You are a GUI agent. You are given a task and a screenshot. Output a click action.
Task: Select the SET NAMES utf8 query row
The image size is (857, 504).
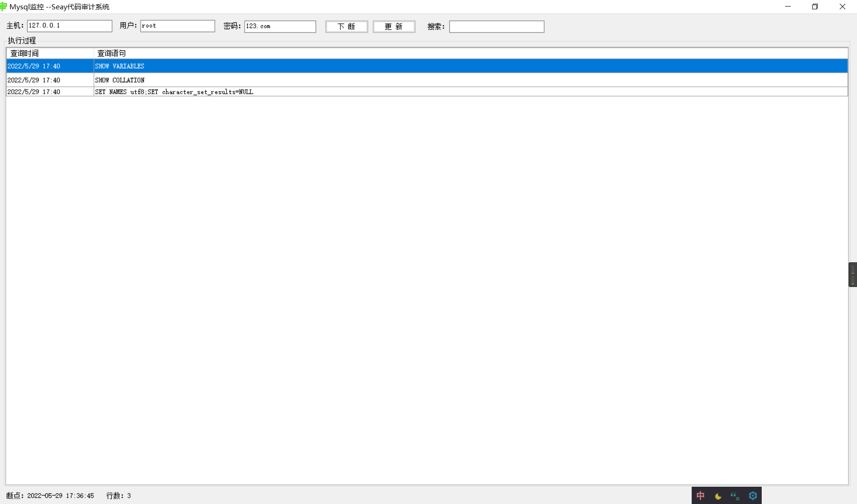coord(187,91)
